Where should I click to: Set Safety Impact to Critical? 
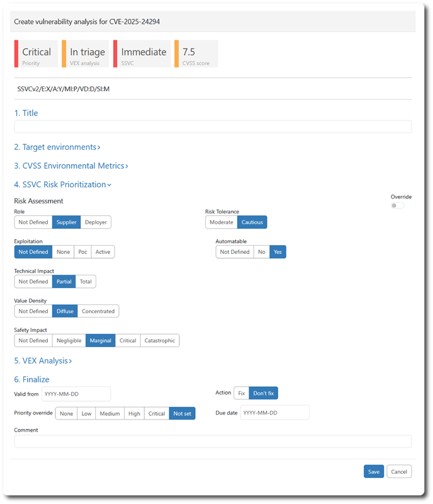pyautogui.click(x=128, y=340)
